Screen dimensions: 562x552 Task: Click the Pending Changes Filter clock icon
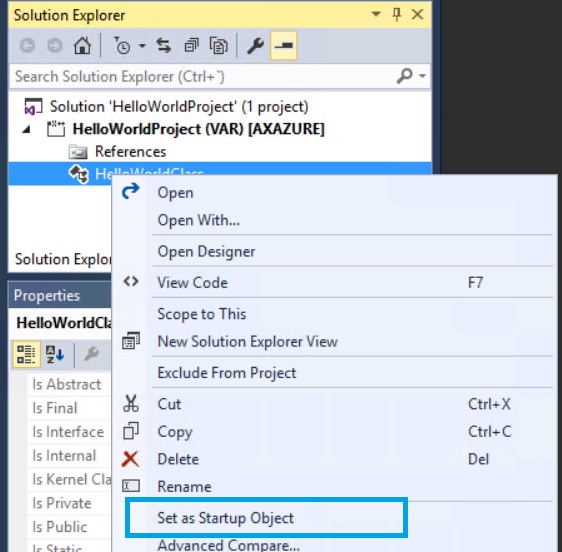point(122,46)
